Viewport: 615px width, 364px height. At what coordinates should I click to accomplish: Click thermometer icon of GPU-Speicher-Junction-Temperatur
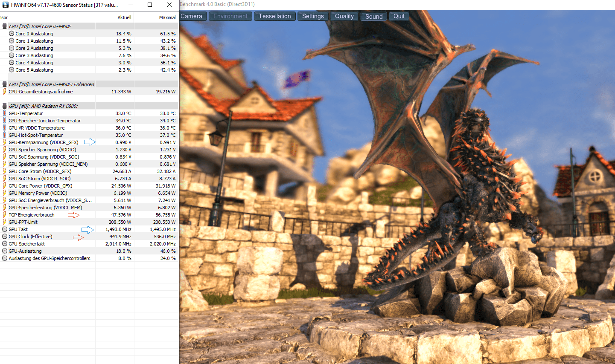[x=5, y=121]
